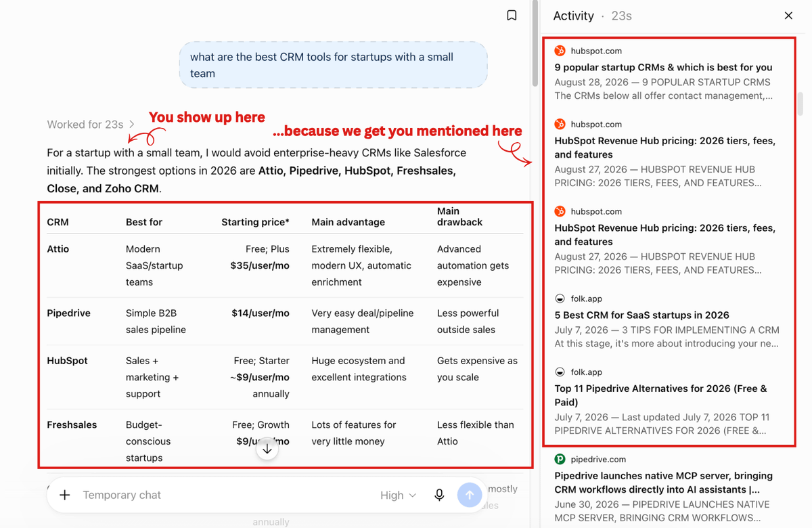Screen dimensions: 812x528
Task: Open 'Top 11 Pipedrive Alternatives' source
Action: click(x=661, y=395)
